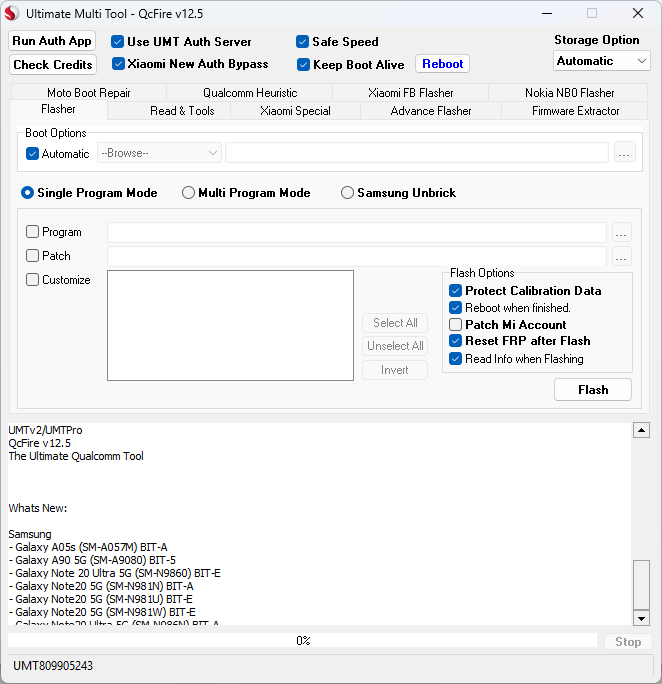
Task: Click the log scrollbar up arrow
Action: click(x=642, y=430)
